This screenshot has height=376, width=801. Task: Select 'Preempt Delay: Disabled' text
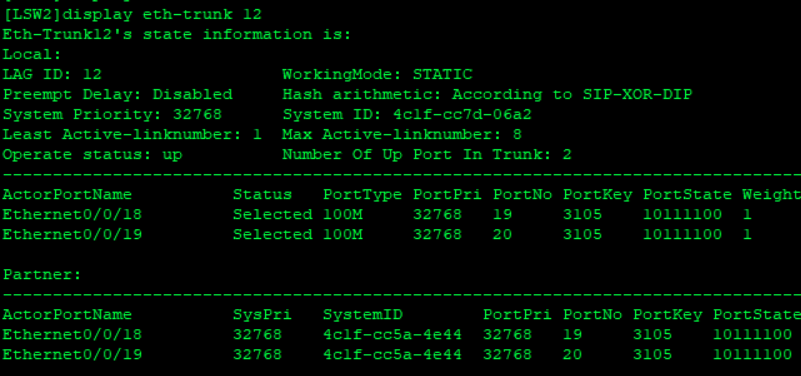click(x=117, y=95)
